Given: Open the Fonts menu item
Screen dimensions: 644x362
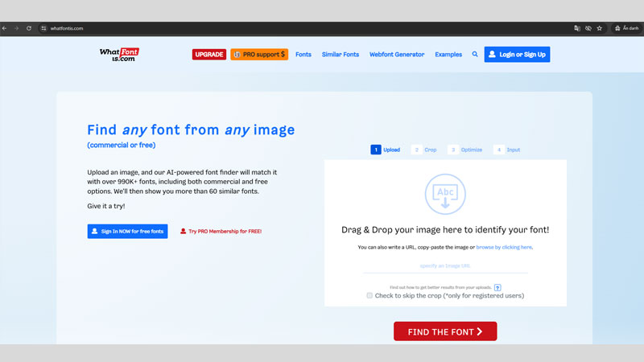Looking at the screenshot, I should click(303, 54).
